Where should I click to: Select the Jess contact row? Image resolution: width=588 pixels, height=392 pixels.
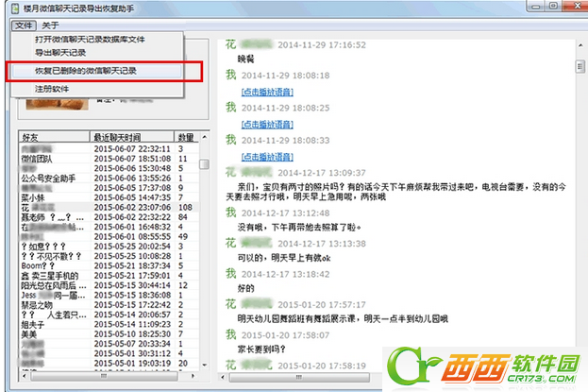click(x=109, y=295)
